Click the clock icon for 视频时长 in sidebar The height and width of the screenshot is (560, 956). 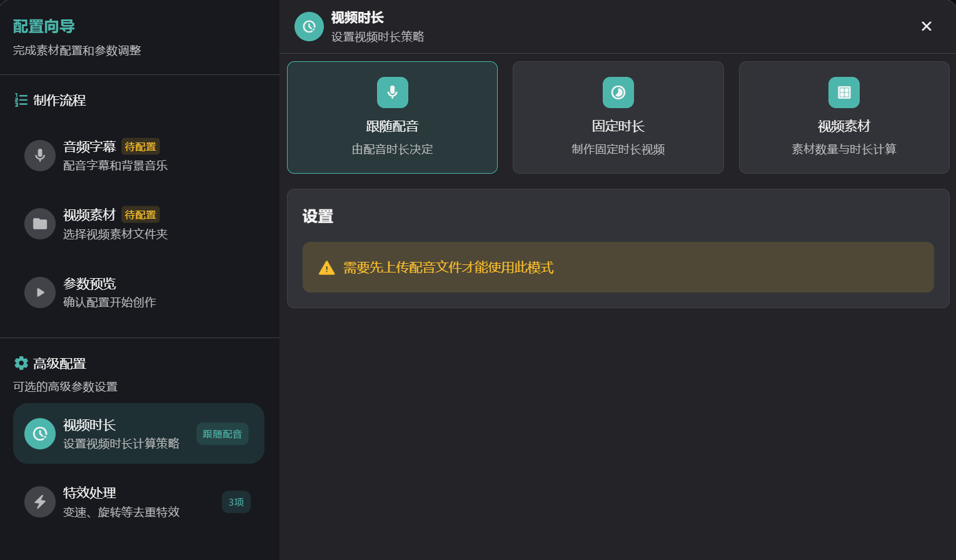(x=40, y=434)
